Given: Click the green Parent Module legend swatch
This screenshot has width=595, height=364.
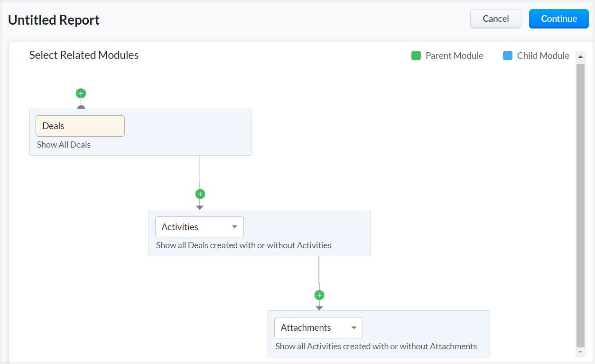Looking at the screenshot, I should tap(416, 56).
